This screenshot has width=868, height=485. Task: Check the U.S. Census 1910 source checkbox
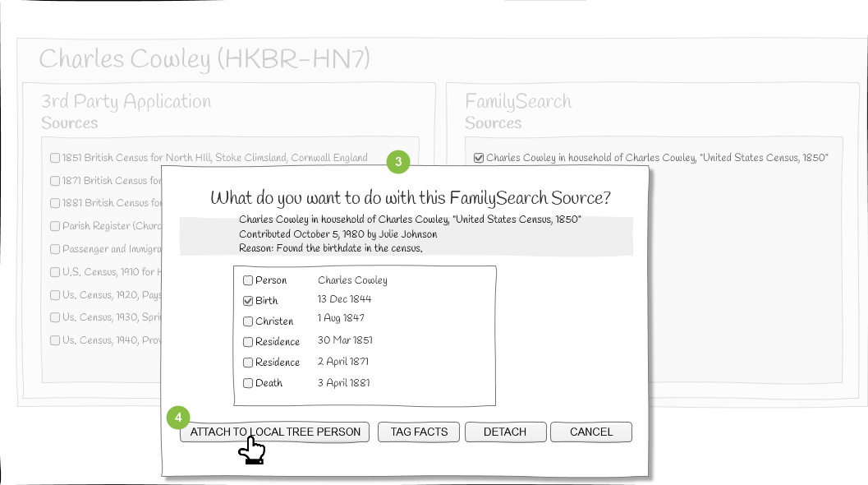(55, 272)
